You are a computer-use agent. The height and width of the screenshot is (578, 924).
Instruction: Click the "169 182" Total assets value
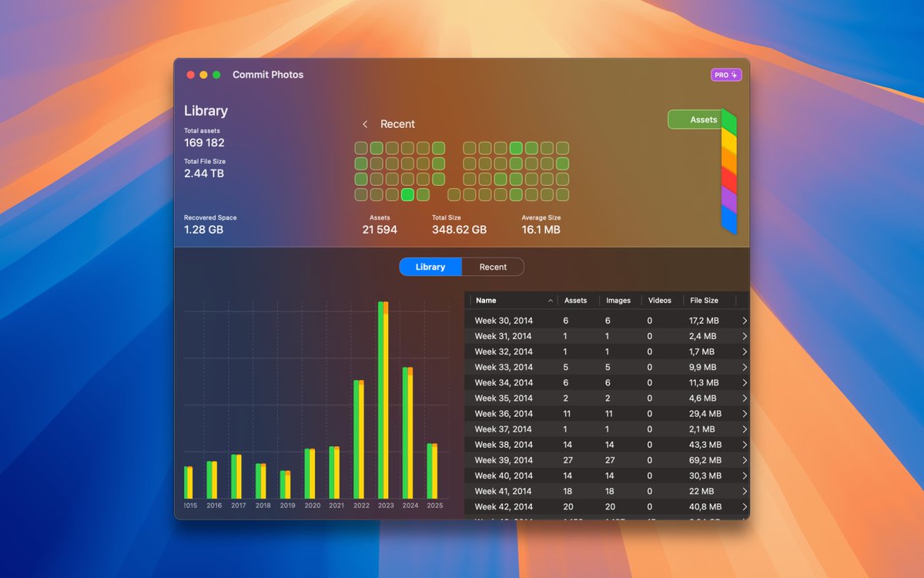[x=204, y=143]
